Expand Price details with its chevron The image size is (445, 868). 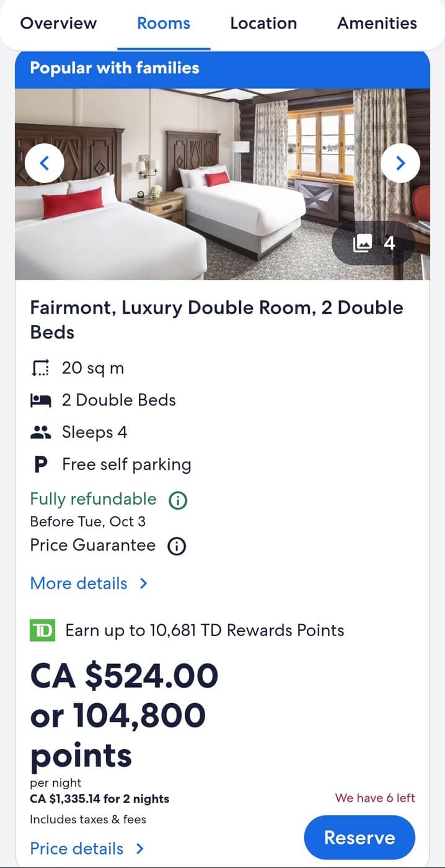tap(140, 849)
